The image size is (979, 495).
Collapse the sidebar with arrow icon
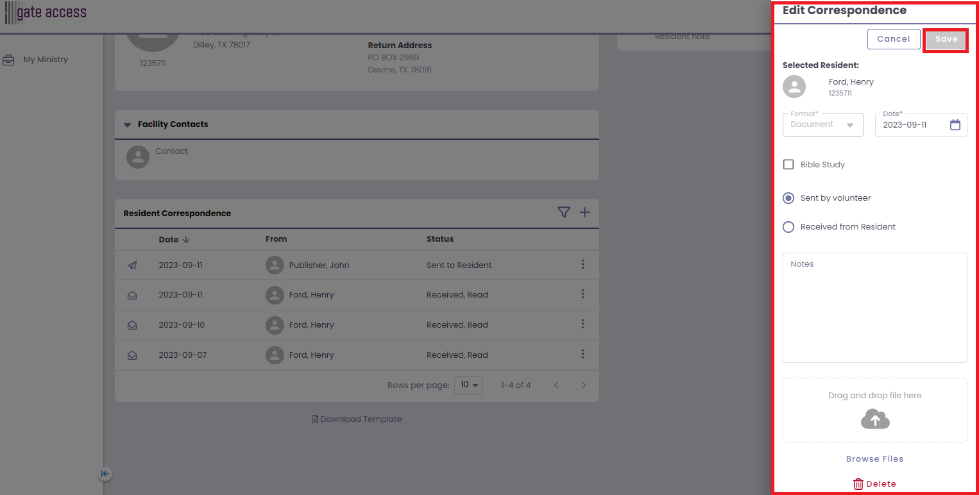tap(105, 474)
